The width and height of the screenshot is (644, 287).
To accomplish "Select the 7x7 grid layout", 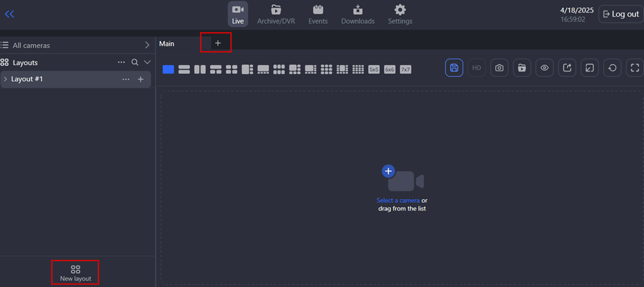I will coord(405,70).
